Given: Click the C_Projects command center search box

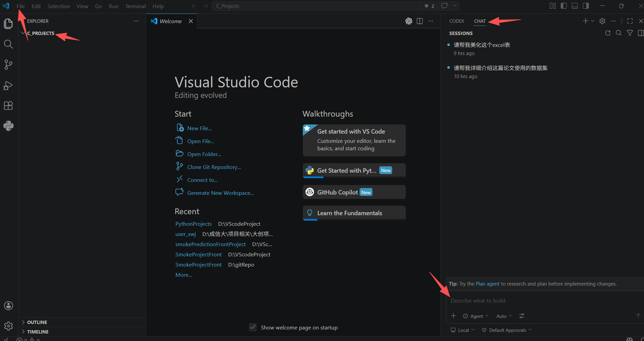Looking at the screenshot, I should point(316,6).
